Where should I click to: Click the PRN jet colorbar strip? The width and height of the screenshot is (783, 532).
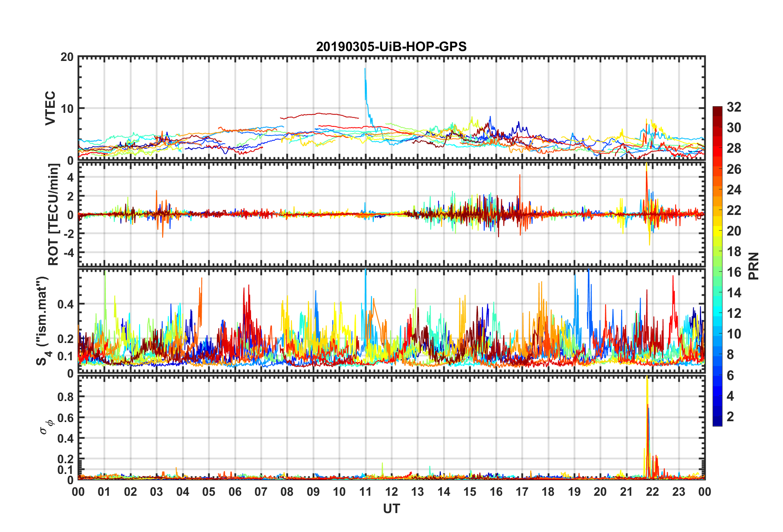click(717, 266)
